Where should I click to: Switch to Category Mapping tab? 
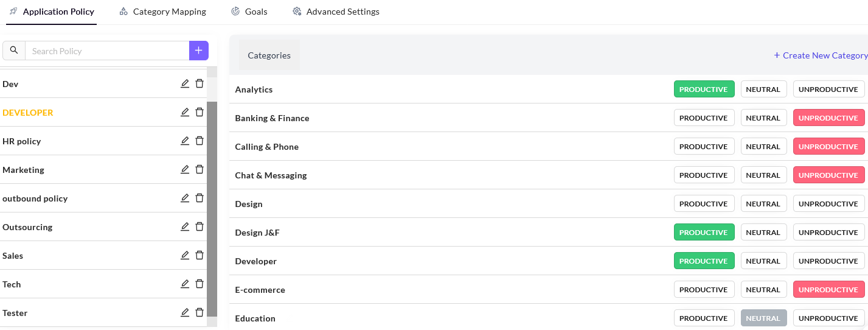coord(162,12)
